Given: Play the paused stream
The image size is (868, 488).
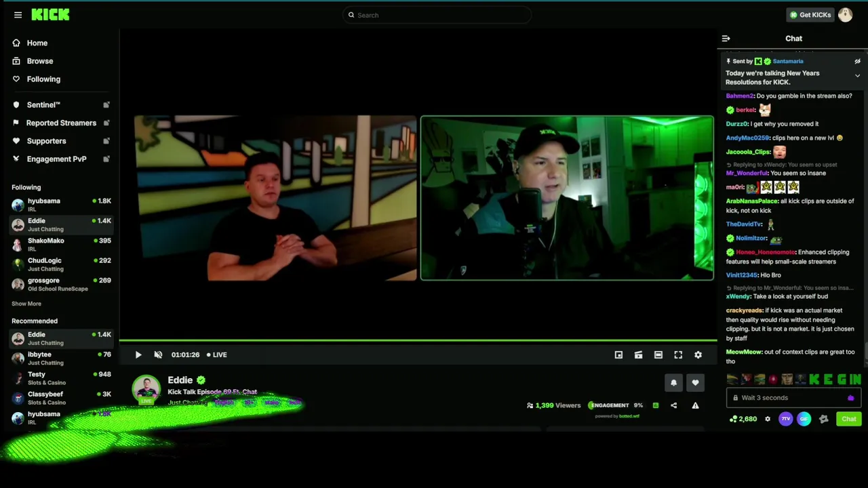Looking at the screenshot, I should coord(138,354).
